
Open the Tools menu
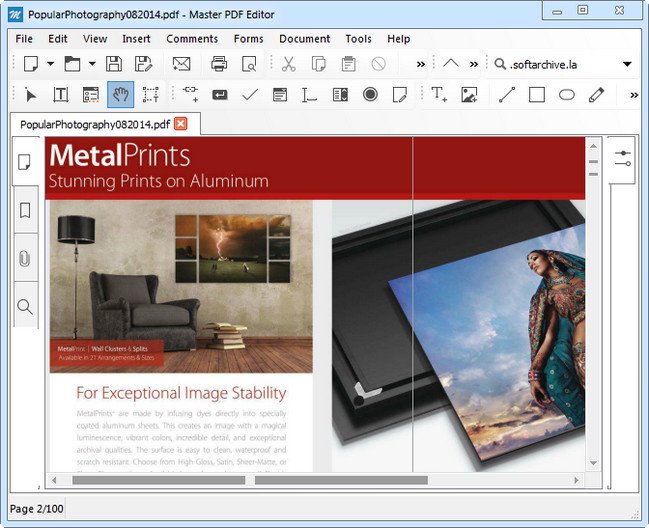(x=358, y=38)
